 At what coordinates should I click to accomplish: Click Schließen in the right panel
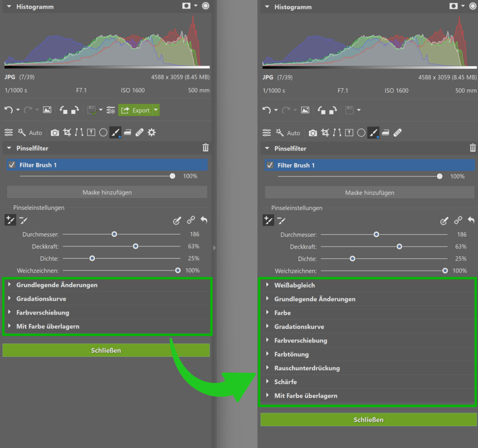[369, 420]
